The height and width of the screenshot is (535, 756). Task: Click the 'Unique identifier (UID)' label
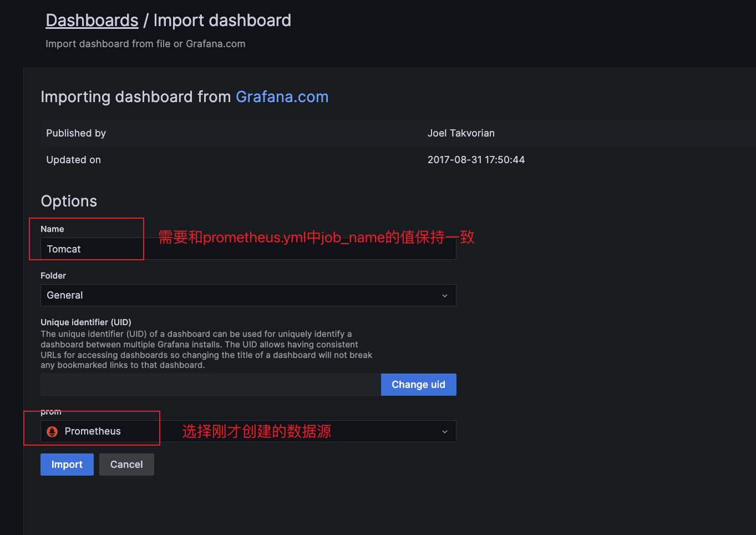point(86,322)
